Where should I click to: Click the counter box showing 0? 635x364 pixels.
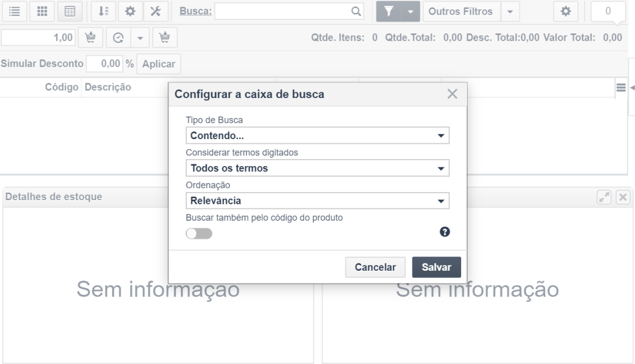pyautogui.click(x=608, y=11)
